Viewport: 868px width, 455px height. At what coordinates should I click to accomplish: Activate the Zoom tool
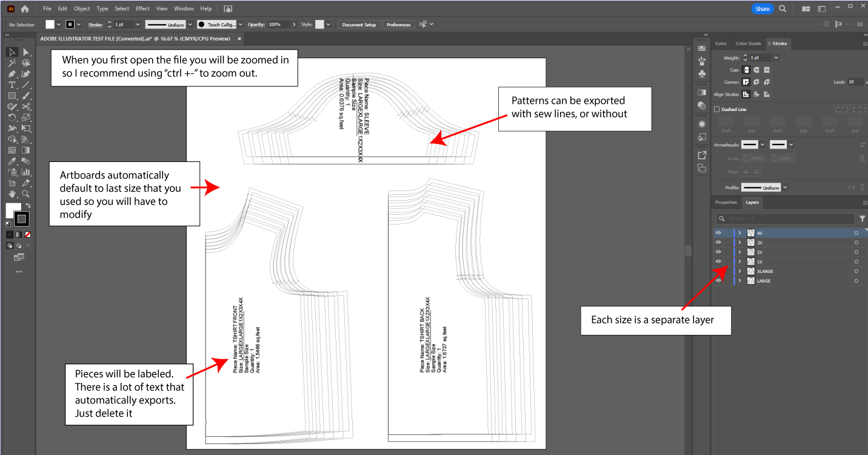(x=26, y=194)
